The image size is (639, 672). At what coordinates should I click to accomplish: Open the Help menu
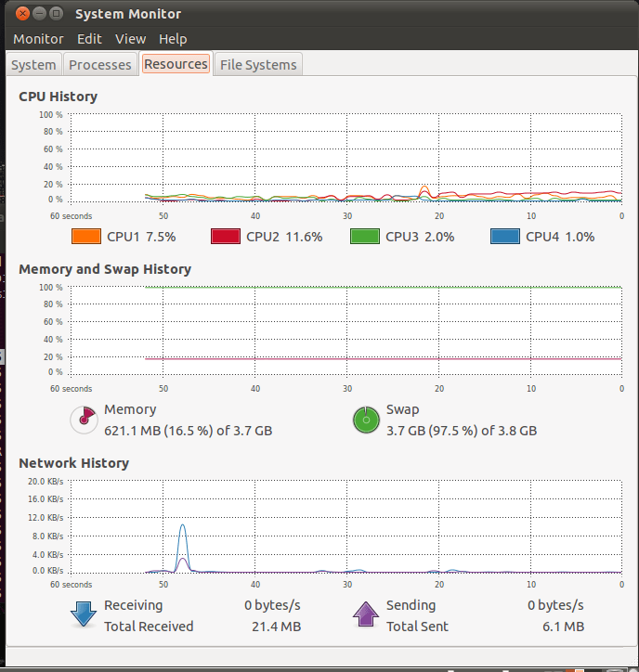pyautogui.click(x=173, y=39)
